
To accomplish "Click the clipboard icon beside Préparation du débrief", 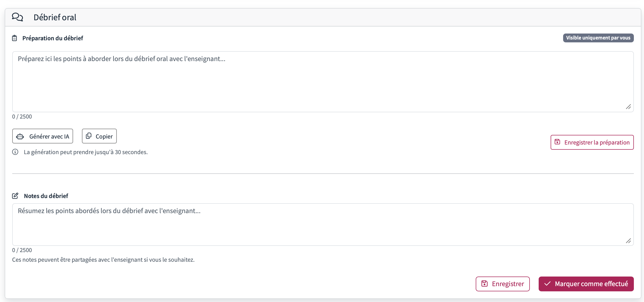I will pos(15,38).
